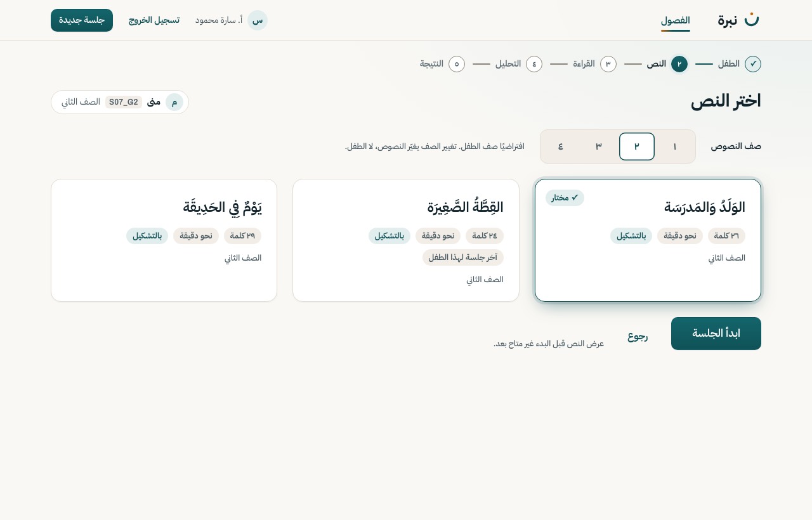Click the ٢٤ كلمة word count tag
812x520 pixels.
pyautogui.click(x=485, y=236)
